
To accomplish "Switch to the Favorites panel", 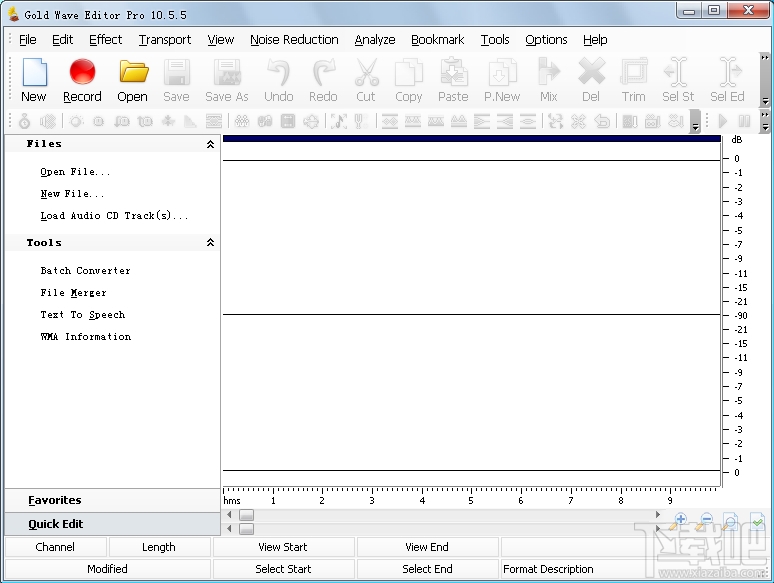I will coord(55,500).
